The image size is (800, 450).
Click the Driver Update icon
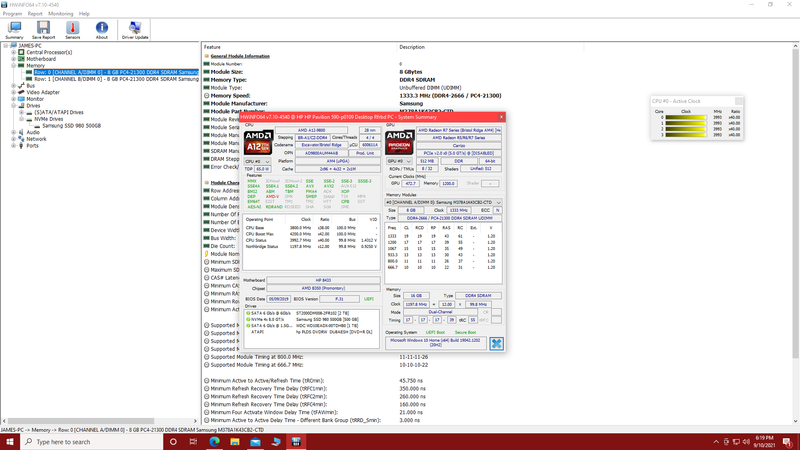135,30
